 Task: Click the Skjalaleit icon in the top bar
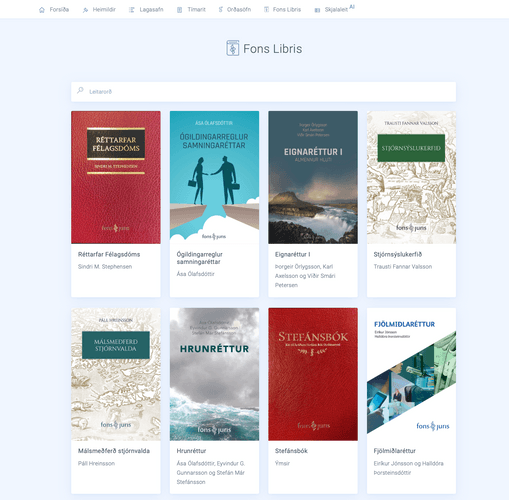(x=317, y=10)
